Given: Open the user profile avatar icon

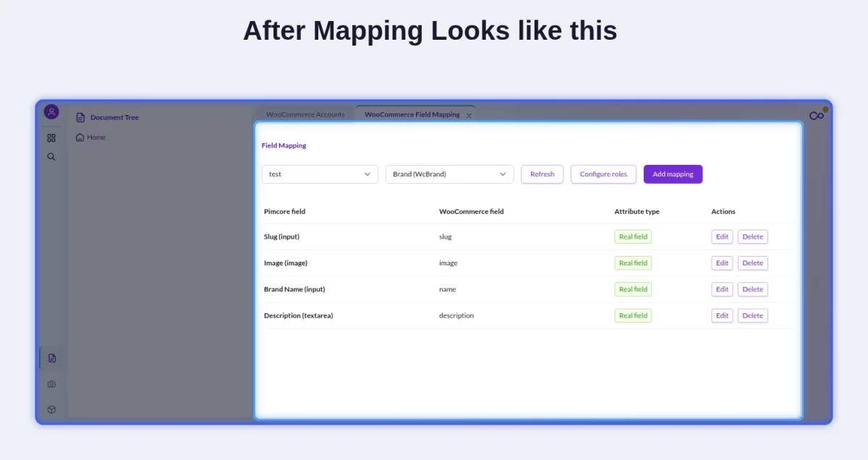Looking at the screenshot, I should point(51,112).
